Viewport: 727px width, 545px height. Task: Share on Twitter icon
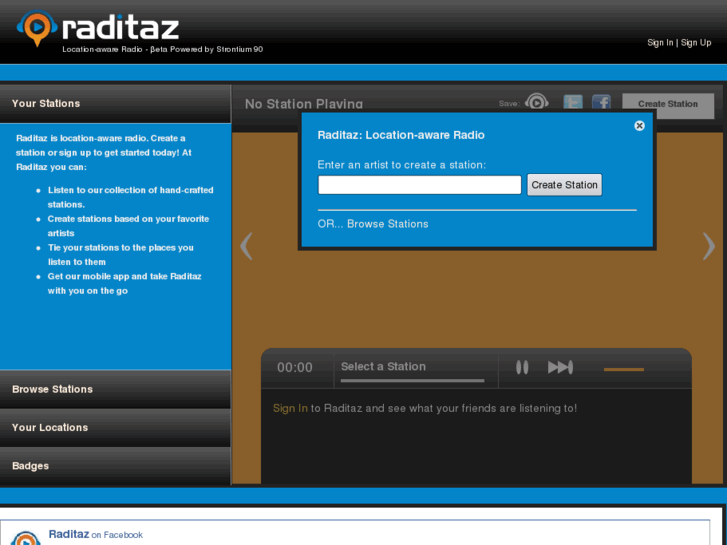click(573, 102)
